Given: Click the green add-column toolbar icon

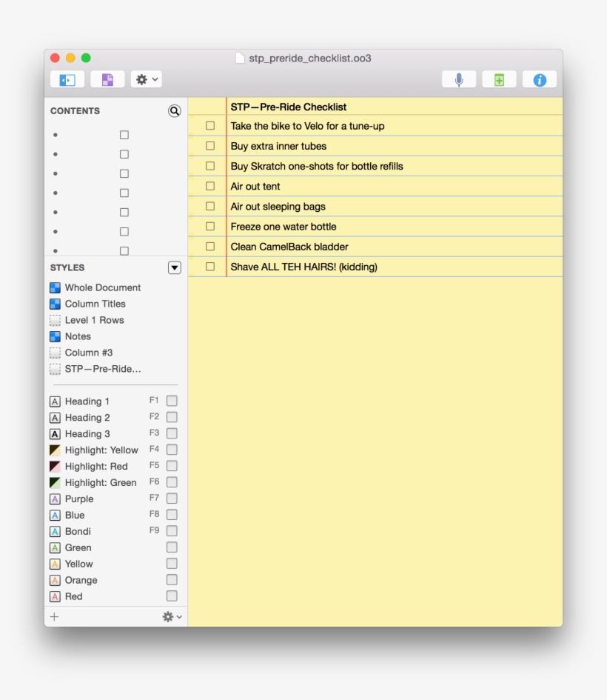Looking at the screenshot, I should (499, 79).
